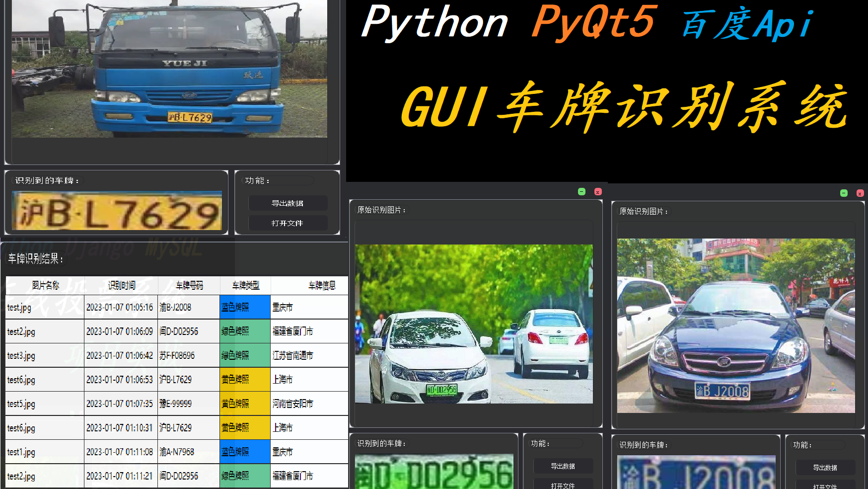Click time cell 2023-01-07 01:06:42
868x489 pixels.
(121, 355)
